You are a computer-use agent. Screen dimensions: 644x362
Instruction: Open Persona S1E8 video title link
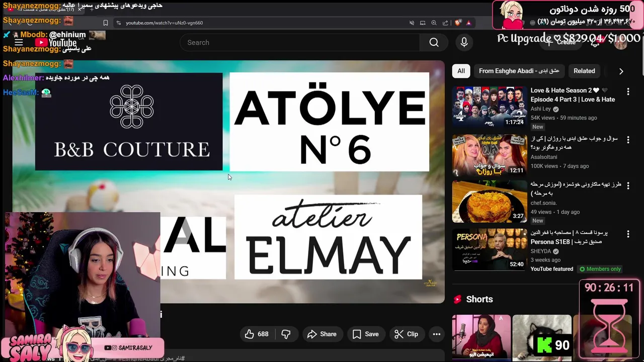pyautogui.click(x=569, y=237)
